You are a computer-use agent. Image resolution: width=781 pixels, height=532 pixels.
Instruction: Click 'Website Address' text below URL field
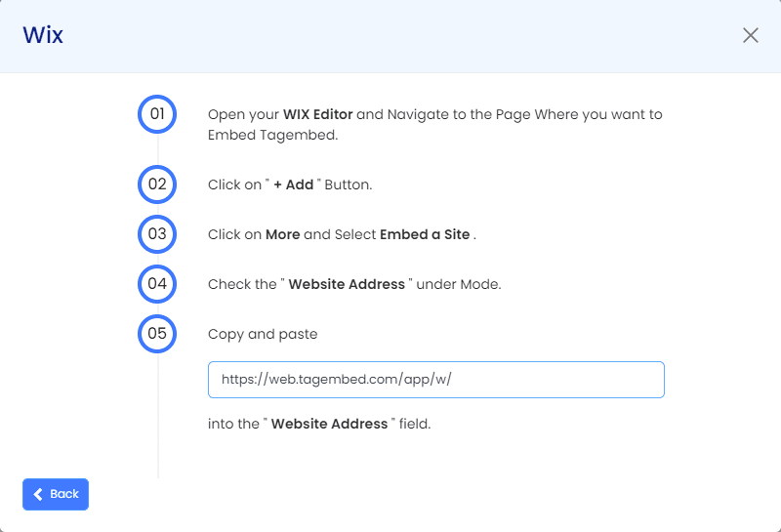pos(329,424)
